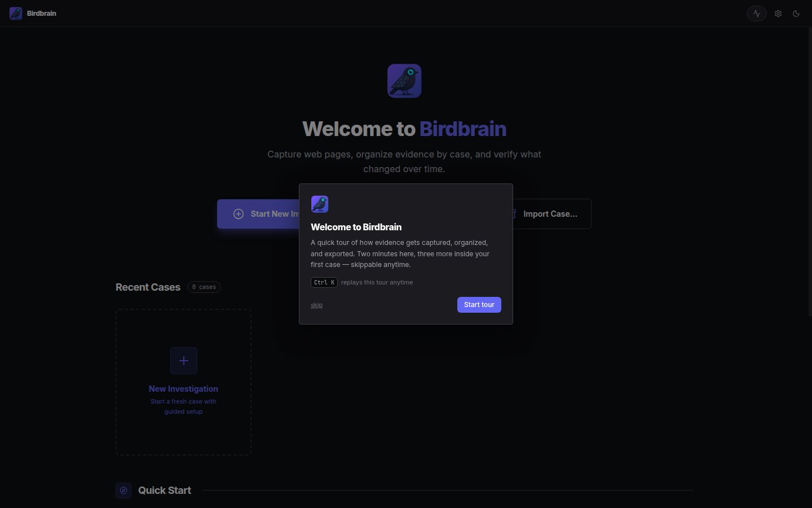Click 'replays this tour anytime' text
The width and height of the screenshot is (812, 508).
click(x=377, y=282)
